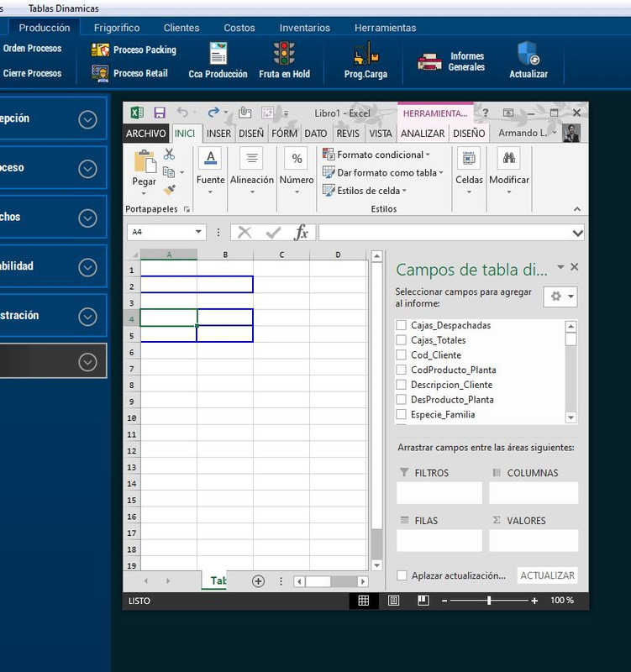The height and width of the screenshot is (672, 631).
Task: Expand the sidebar section ending 'chos'
Action: pos(88,218)
